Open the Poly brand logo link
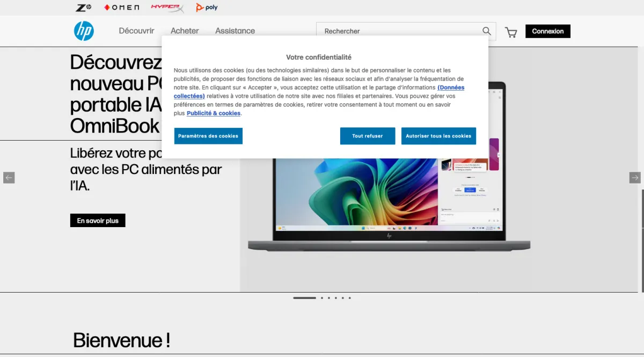The width and height of the screenshot is (644, 357). (x=207, y=8)
